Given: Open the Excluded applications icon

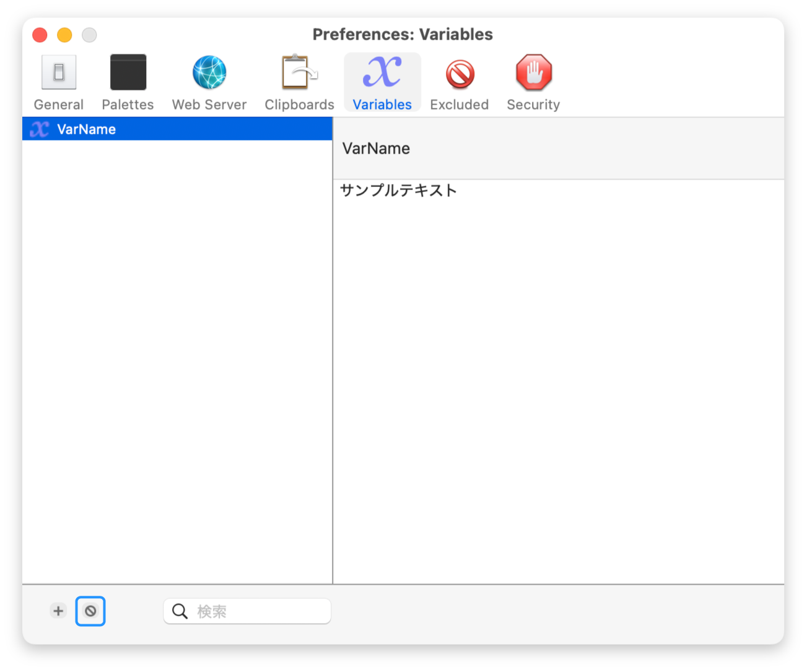Looking at the screenshot, I should 460,74.
